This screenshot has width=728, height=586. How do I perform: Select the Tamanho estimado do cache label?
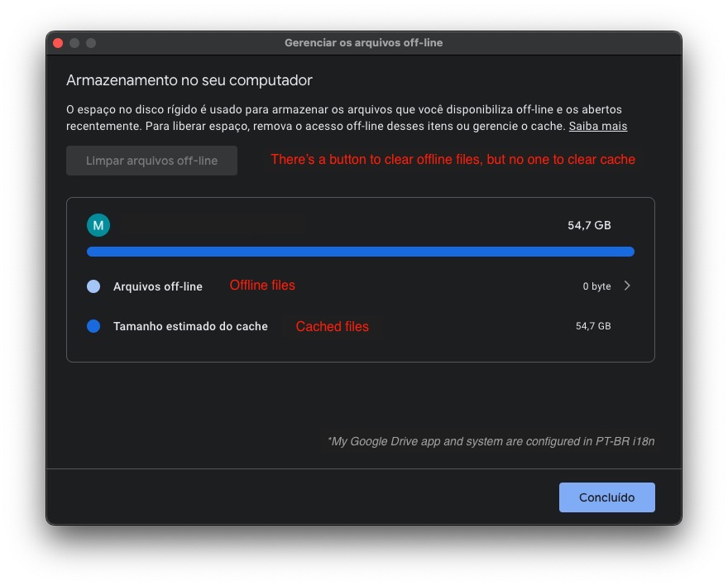pos(190,326)
